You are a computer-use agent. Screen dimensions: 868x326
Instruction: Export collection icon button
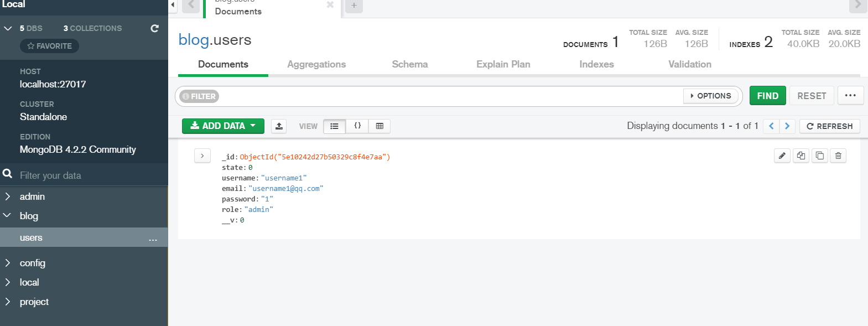pos(279,126)
